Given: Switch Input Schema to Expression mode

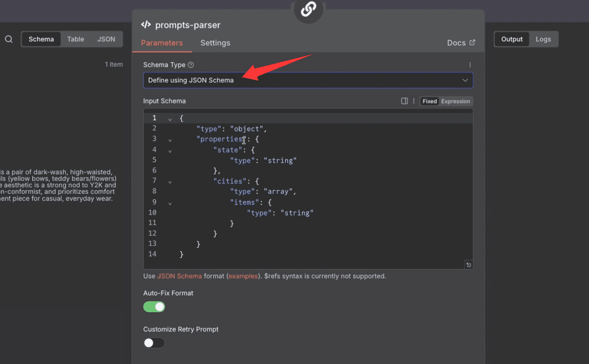Looking at the screenshot, I should (x=456, y=101).
